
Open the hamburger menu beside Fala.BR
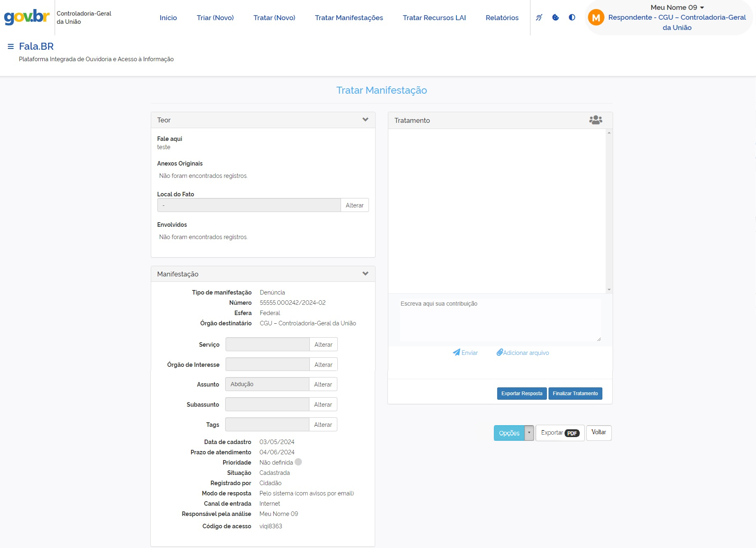click(x=11, y=46)
